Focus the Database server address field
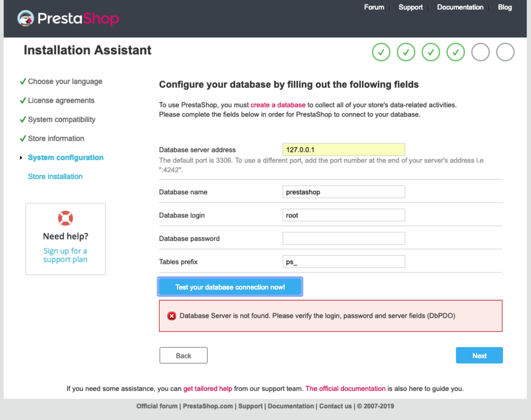Screen dimensions: 531x420 click(x=343, y=150)
